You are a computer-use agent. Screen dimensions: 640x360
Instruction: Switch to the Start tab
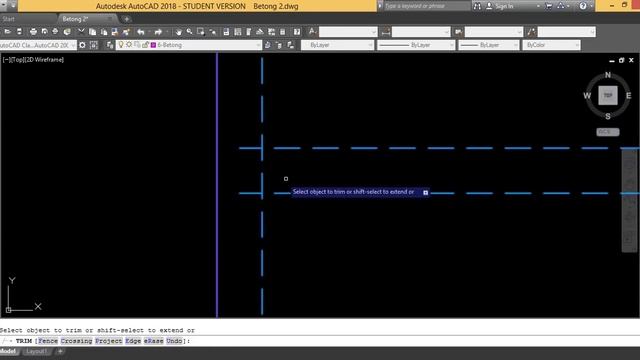(8, 19)
